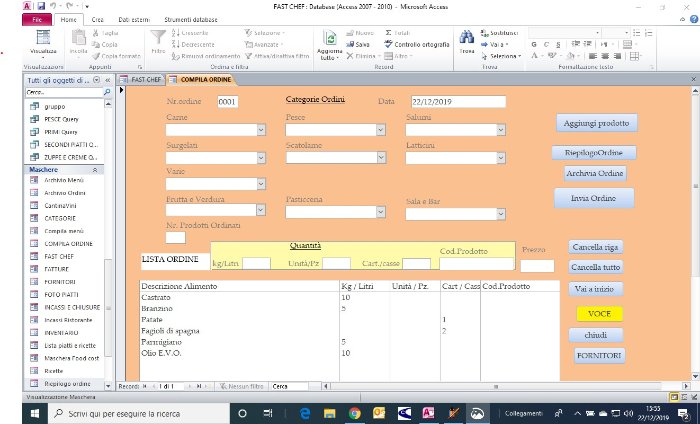Viewport: 700px width, 424px height.
Task: Click Archivia Ordine button
Action: click(x=595, y=173)
